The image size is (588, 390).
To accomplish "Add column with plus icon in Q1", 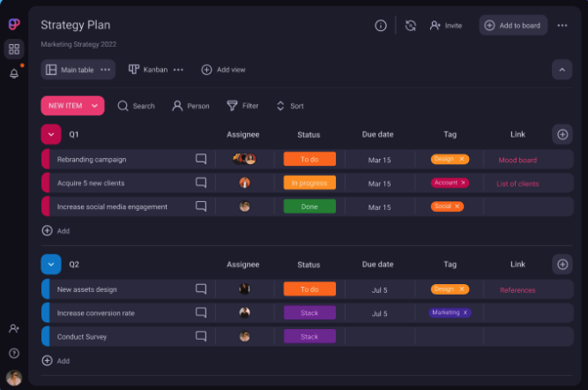I will tap(562, 134).
